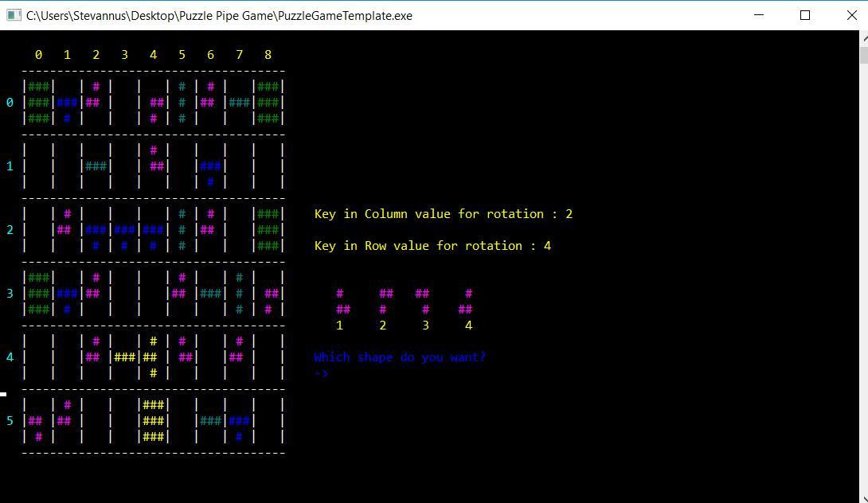Click the yellow horizontal pipe in row 4, column 3
The height and width of the screenshot is (503, 868).
click(x=124, y=357)
